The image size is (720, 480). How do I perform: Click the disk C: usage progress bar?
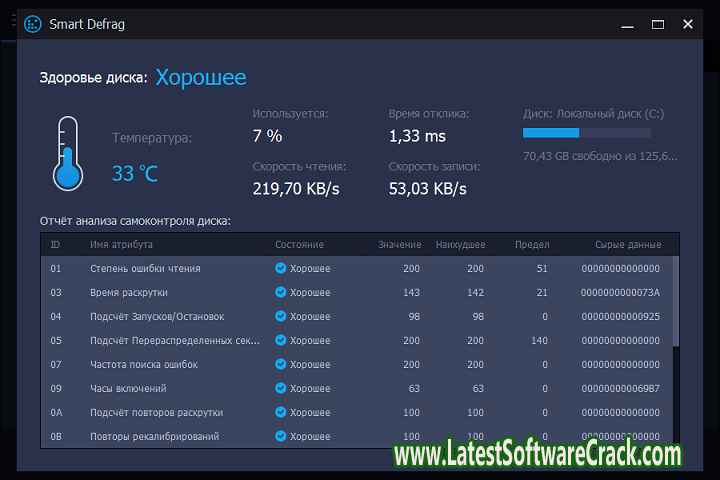(586, 133)
